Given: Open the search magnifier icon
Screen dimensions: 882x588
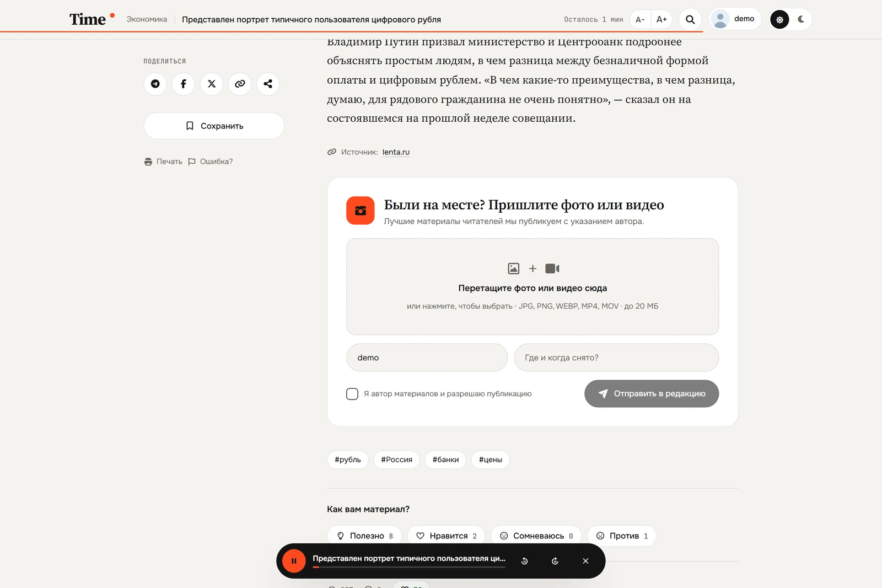Looking at the screenshot, I should tap(690, 19).
